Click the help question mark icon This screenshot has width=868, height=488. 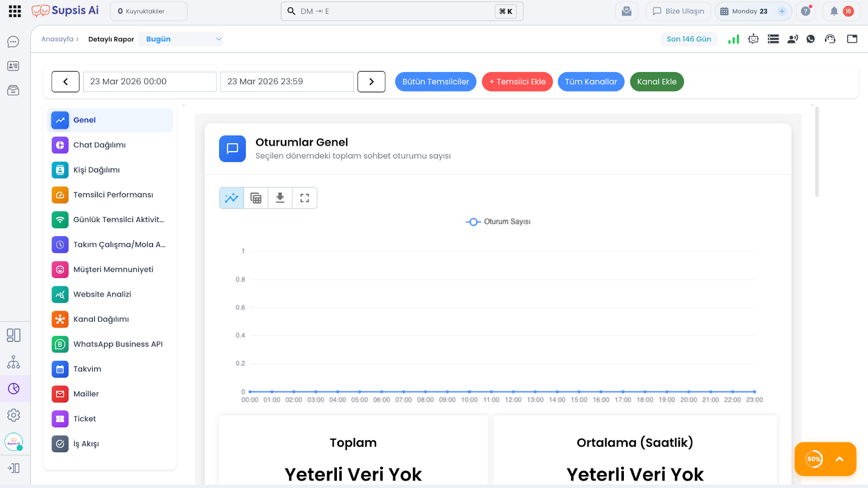pos(806,11)
